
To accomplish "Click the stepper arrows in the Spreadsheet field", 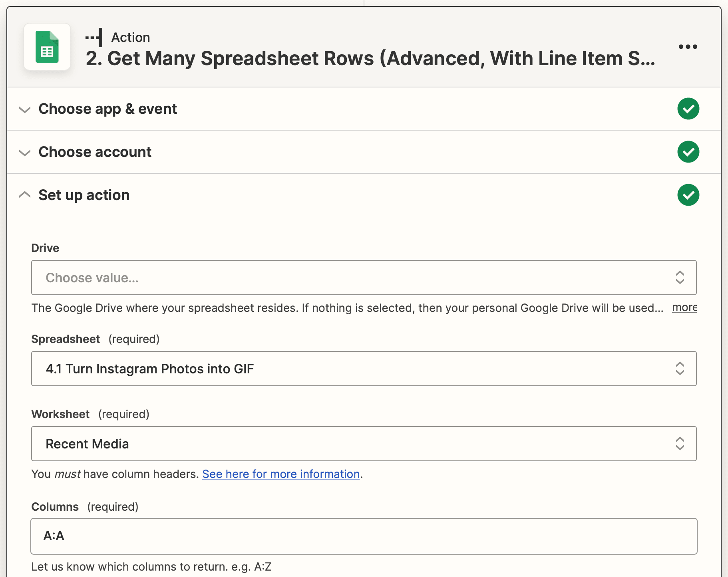I will point(680,369).
